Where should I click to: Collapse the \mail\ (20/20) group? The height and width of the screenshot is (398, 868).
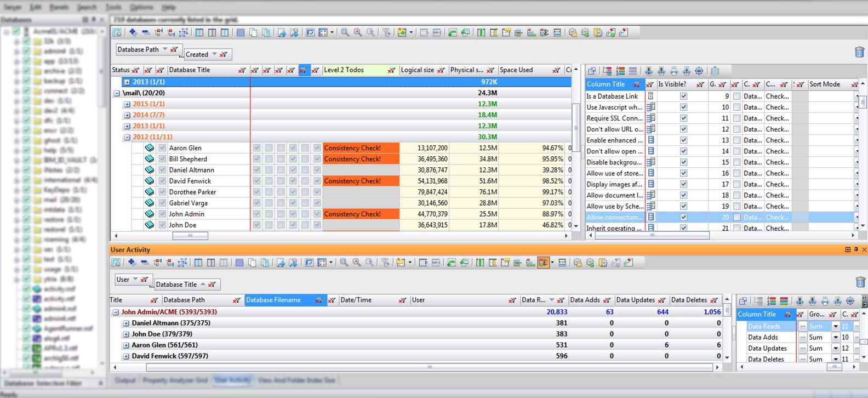pos(117,93)
